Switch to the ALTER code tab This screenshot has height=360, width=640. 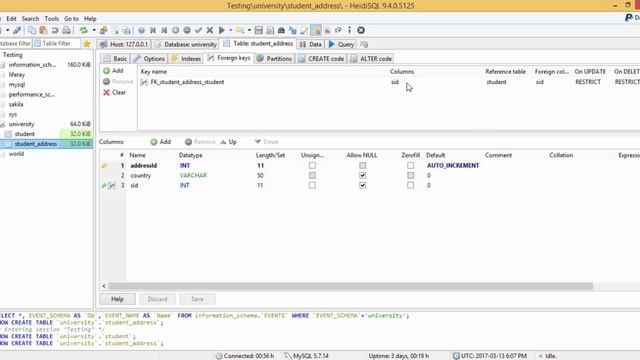coord(371,59)
